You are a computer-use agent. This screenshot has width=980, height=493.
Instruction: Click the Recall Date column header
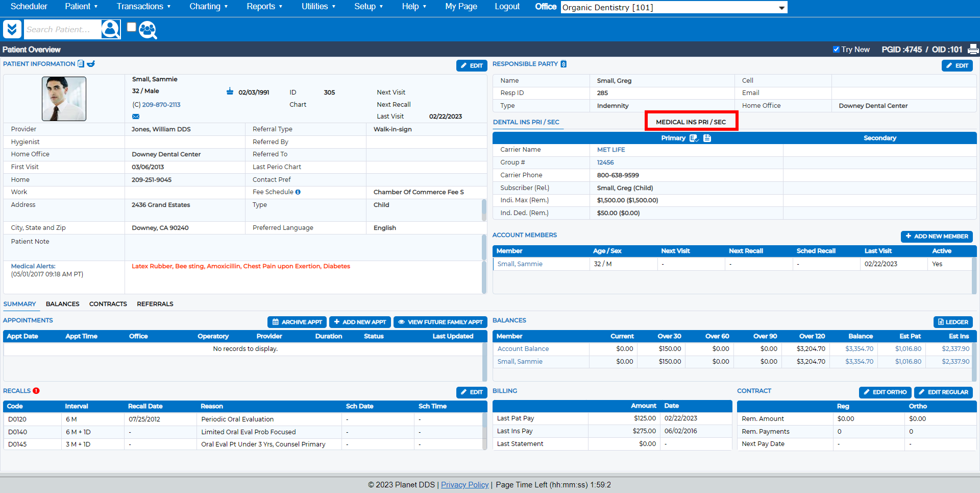(145, 406)
